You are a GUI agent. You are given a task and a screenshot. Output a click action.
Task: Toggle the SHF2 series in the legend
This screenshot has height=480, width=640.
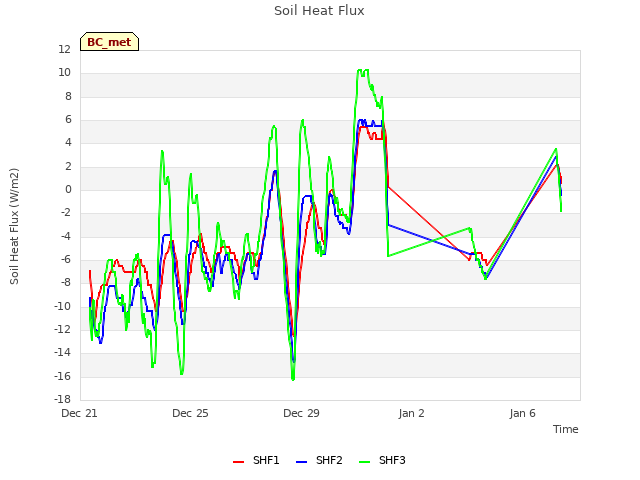click(x=319, y=460)
